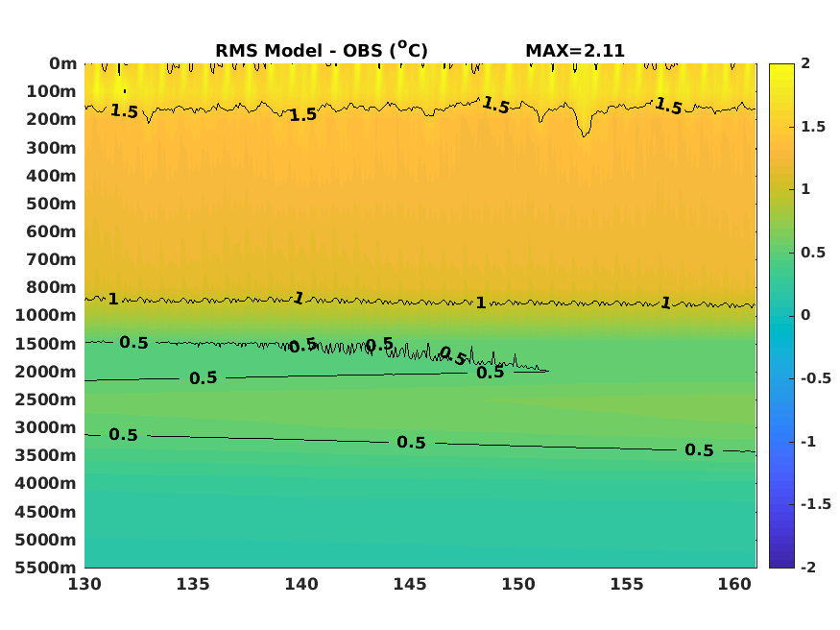This screenshot has width=840, height=630.
Task: Click the plot title 'RMS Model - OBS (°C)'
Action: (322, 50)
